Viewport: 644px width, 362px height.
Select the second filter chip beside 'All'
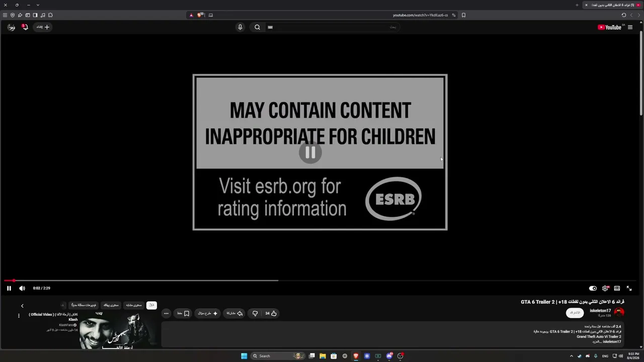(134, 305)
